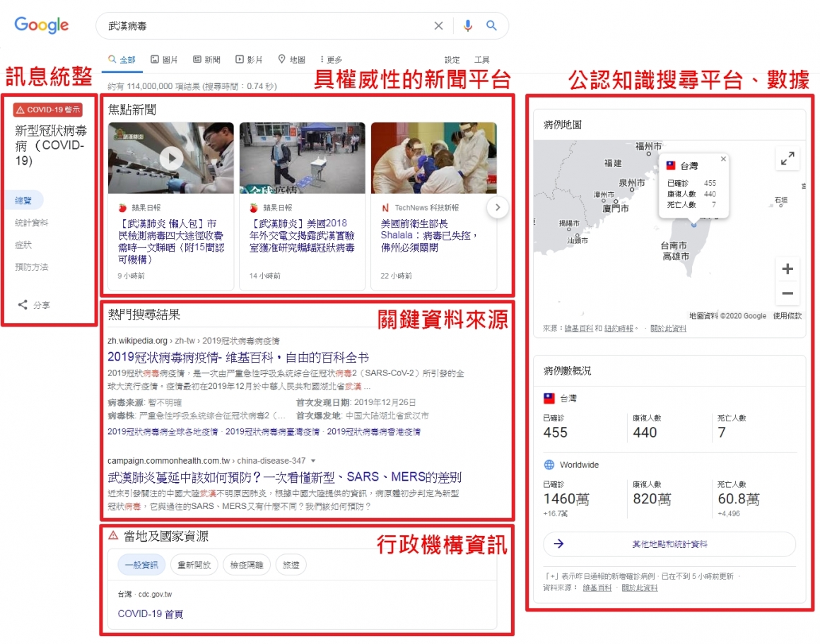820x644 pixels.
Task: Expand dropdown arrow beside campaign.commonhealth.com.tw
Action: 313,461
